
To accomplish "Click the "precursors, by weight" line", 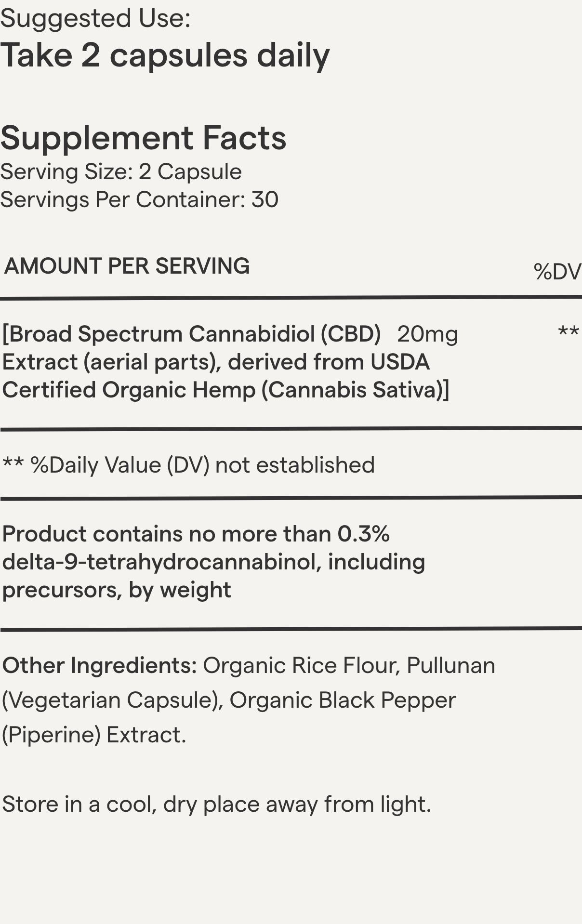I will point(117,590).
